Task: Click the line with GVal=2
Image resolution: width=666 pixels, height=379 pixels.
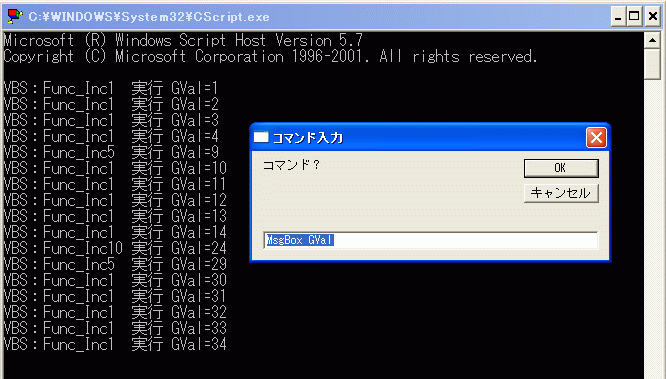Action: pos(111,105)
